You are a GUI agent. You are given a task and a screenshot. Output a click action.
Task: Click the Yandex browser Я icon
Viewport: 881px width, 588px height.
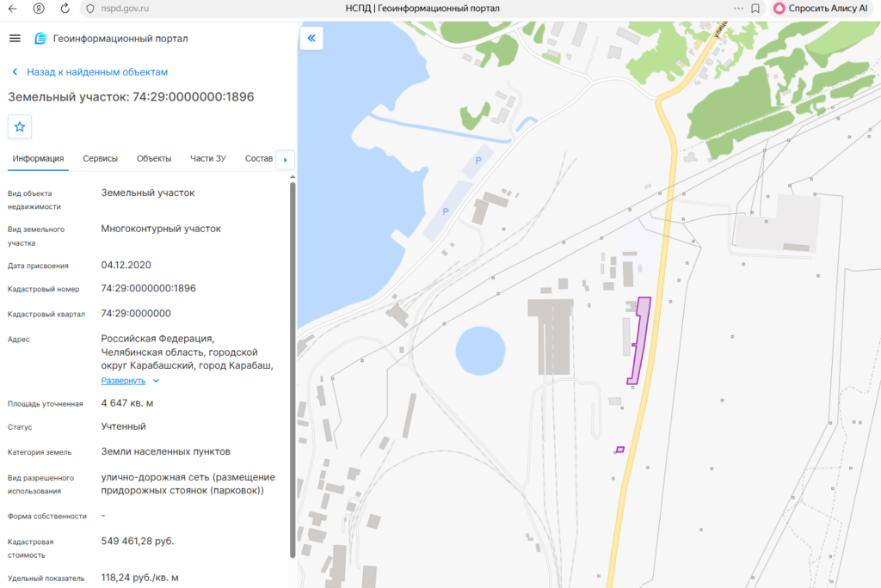(39, 9)
